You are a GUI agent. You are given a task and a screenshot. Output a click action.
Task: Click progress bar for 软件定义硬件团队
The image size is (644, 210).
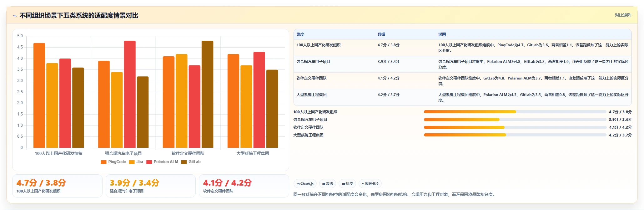515,127
